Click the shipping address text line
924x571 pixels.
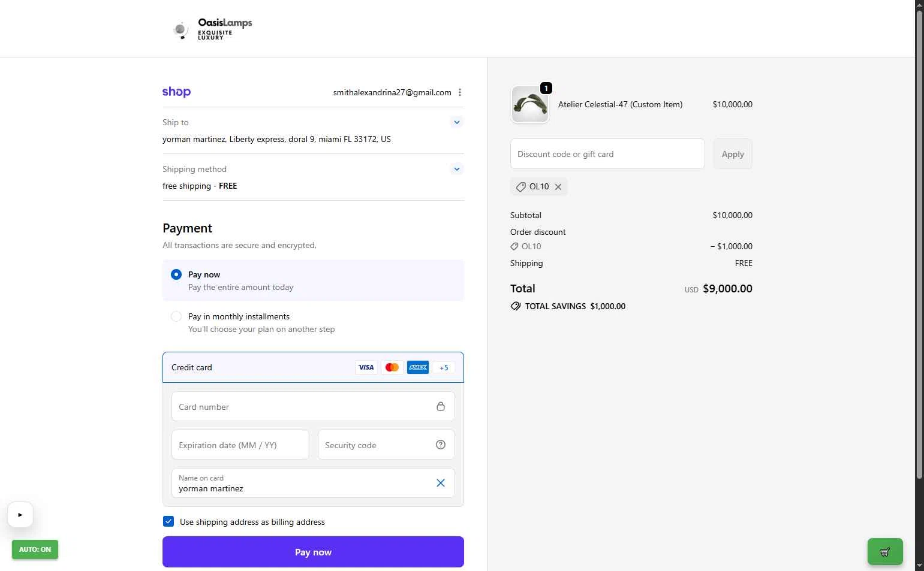click(x=276, y=139)
